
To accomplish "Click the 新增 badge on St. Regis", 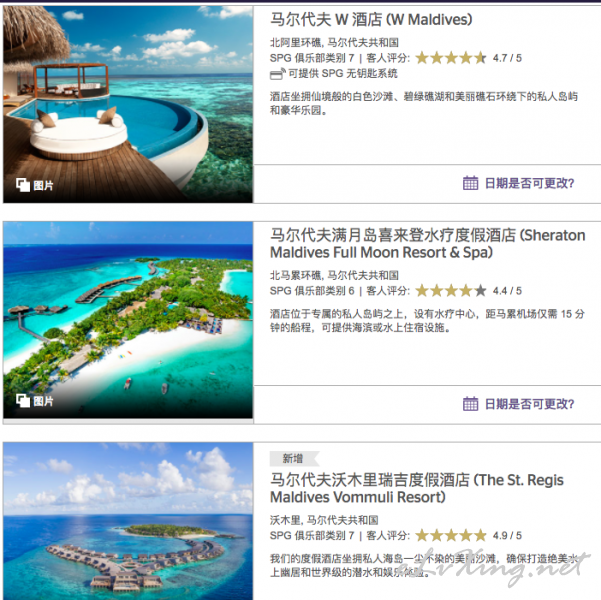I will [294, 458].
